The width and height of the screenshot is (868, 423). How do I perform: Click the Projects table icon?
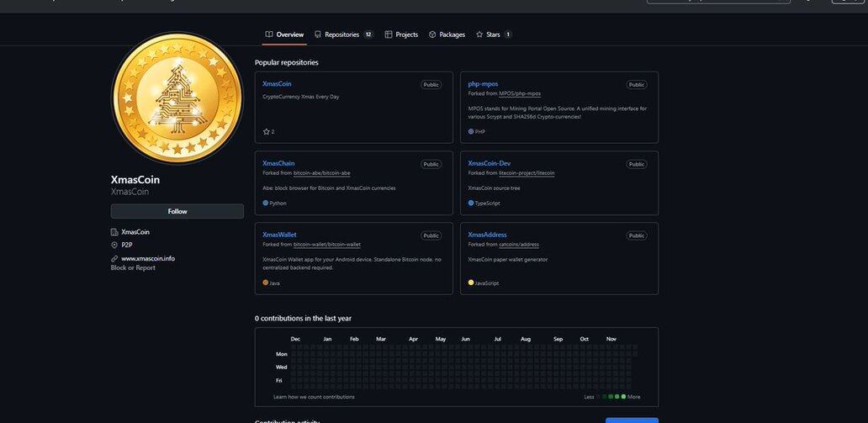[389, 34]
